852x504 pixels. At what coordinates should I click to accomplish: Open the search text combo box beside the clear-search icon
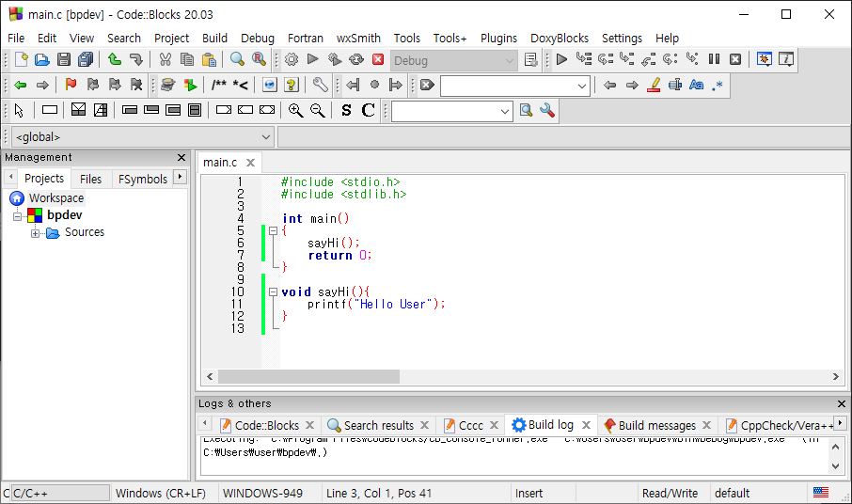tap(515, 86)
